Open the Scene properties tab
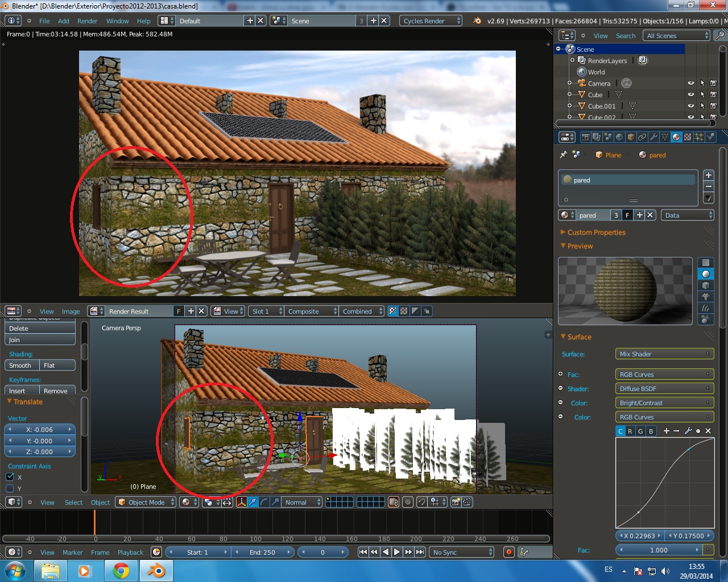728x582 pixels. pos(608,137)
